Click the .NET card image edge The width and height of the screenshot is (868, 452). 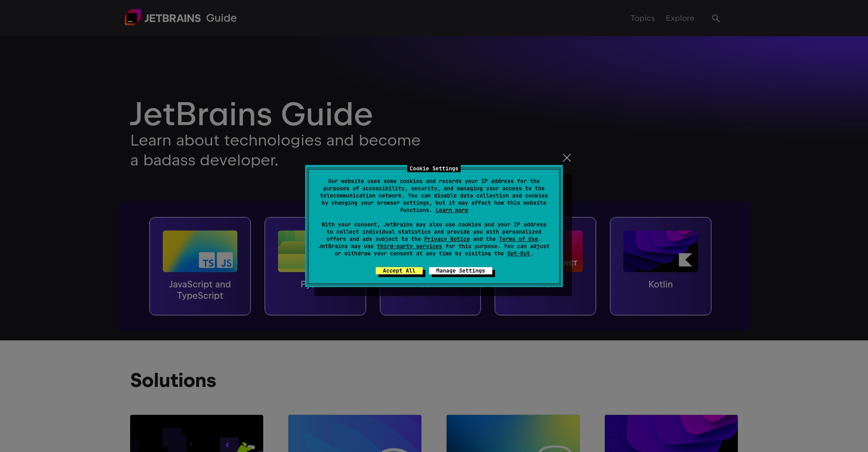pyautogui.click(x=573, y=251)
